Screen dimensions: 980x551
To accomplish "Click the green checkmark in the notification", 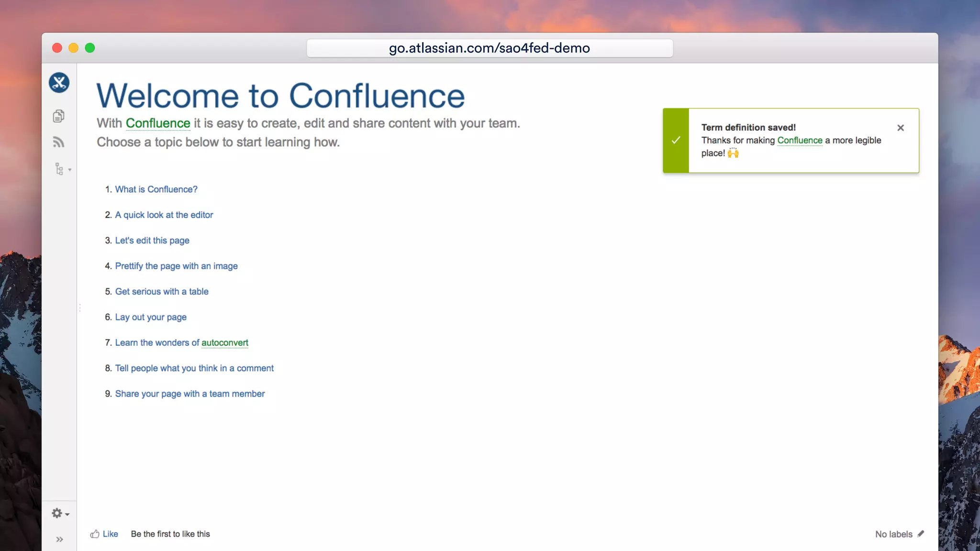I will (x=676, y=140).
